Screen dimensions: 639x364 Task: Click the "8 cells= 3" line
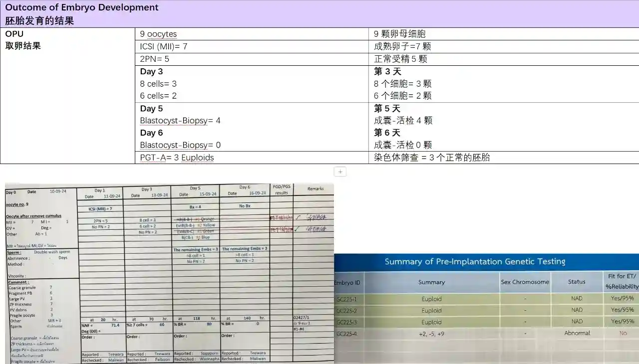158,84
